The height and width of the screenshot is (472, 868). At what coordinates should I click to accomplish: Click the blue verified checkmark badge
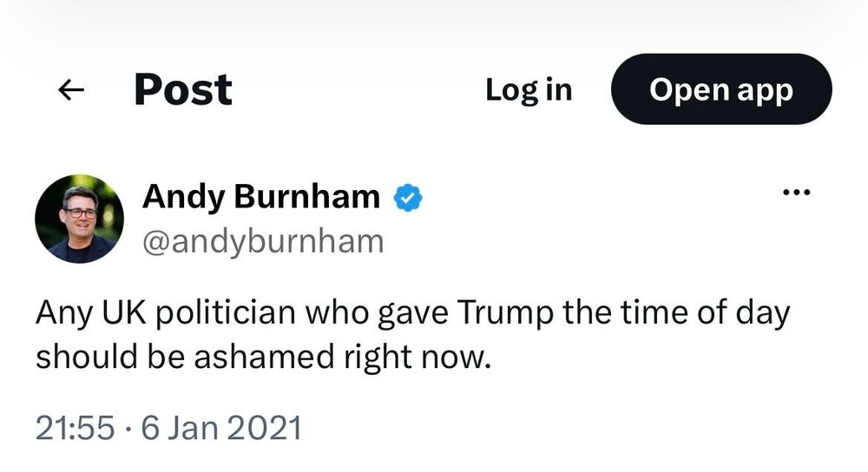point(408,198)
